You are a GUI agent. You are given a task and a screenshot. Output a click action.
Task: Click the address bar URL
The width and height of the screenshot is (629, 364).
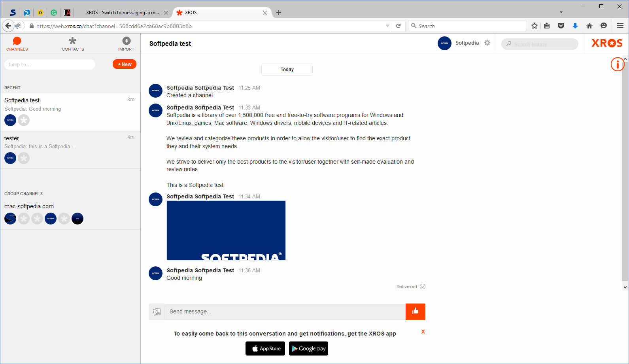pos(114,26)
